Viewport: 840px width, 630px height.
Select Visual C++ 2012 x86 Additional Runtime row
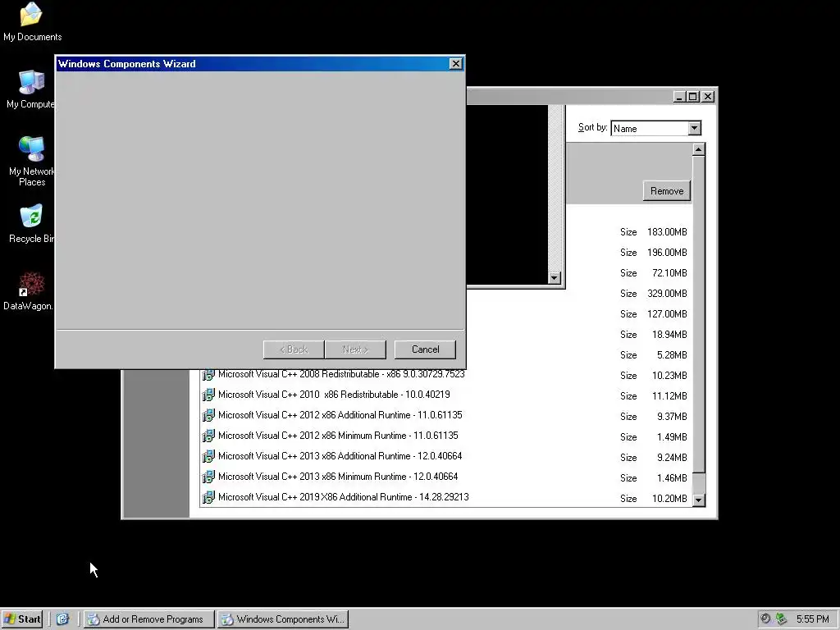pyautogui.click(x=446, y=415)
